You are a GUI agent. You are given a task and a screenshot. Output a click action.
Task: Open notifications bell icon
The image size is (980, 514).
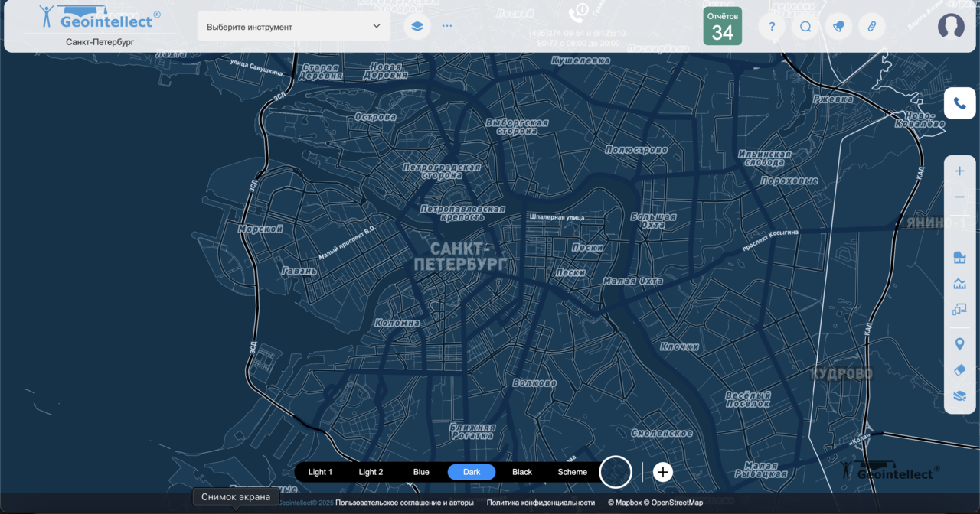[x=838, y=27]
